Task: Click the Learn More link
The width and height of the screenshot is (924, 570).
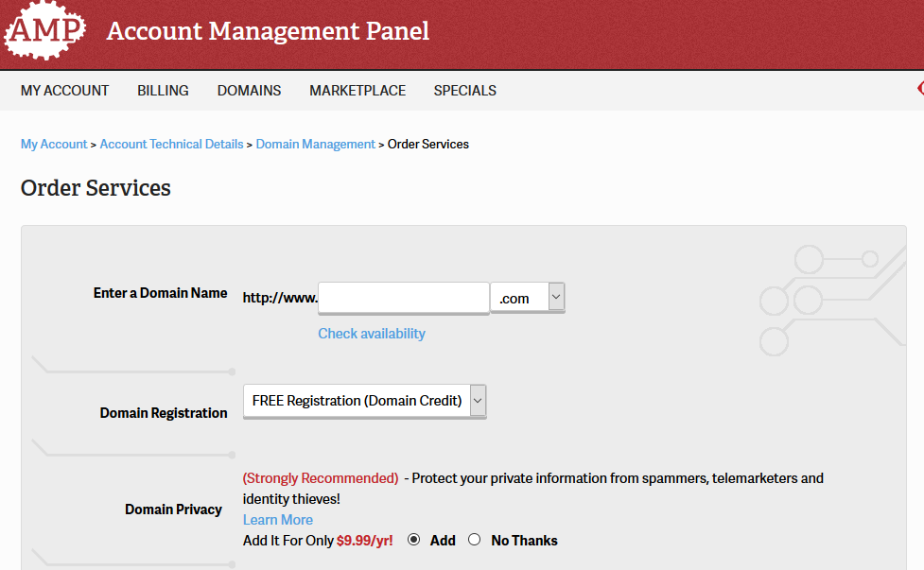Action: (x=277, y=520)
